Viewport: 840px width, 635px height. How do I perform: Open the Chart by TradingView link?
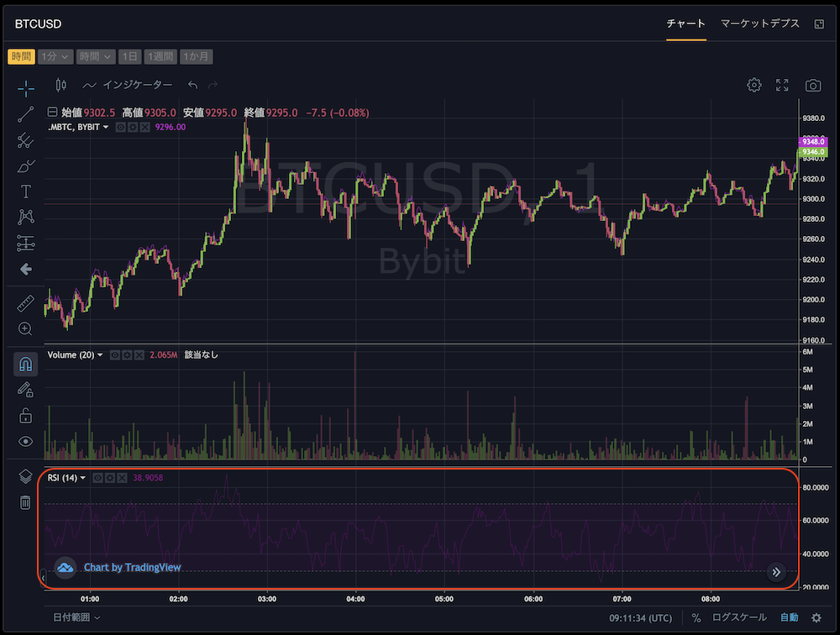pyautogui.click(x=132, y=568)
